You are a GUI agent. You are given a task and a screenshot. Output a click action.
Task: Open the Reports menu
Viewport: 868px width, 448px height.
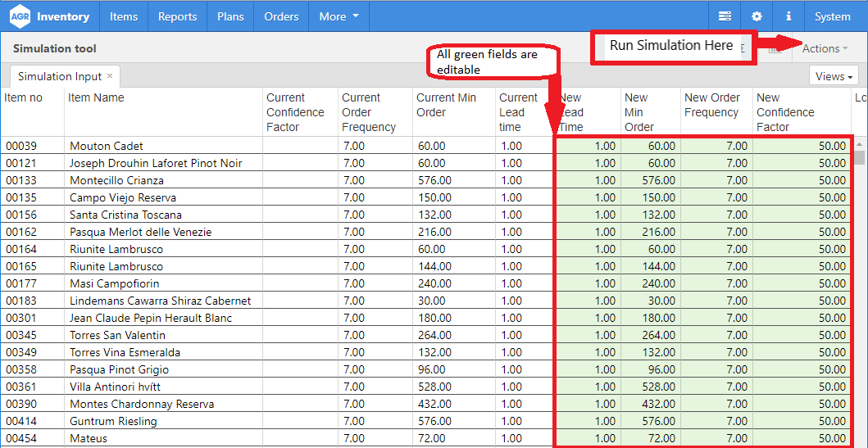click(x=177, y=16)
